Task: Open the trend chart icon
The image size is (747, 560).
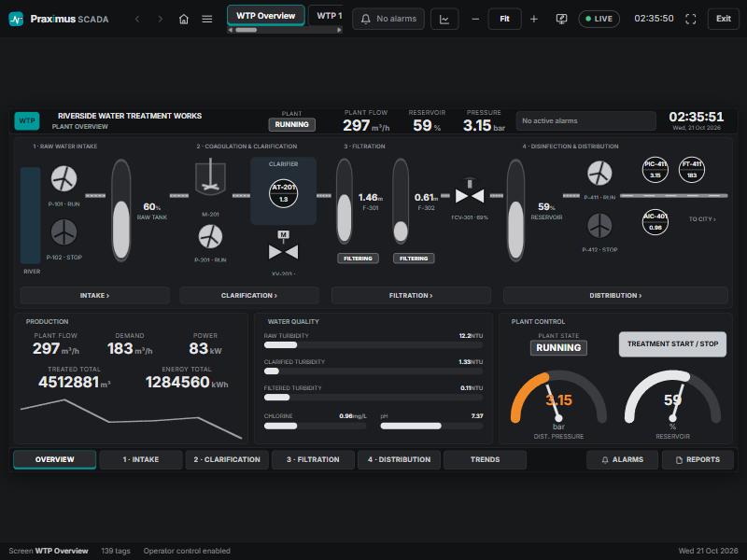Action: (x=444, y=19)
